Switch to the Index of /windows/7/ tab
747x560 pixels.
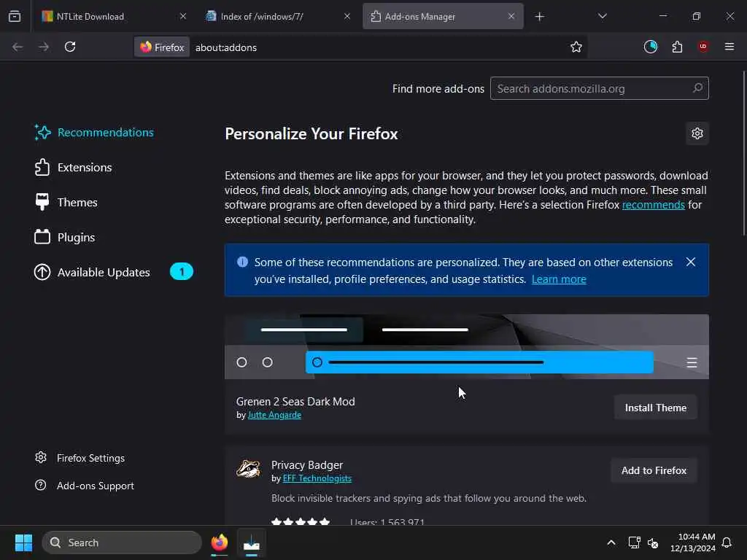(x=278, y=16)
